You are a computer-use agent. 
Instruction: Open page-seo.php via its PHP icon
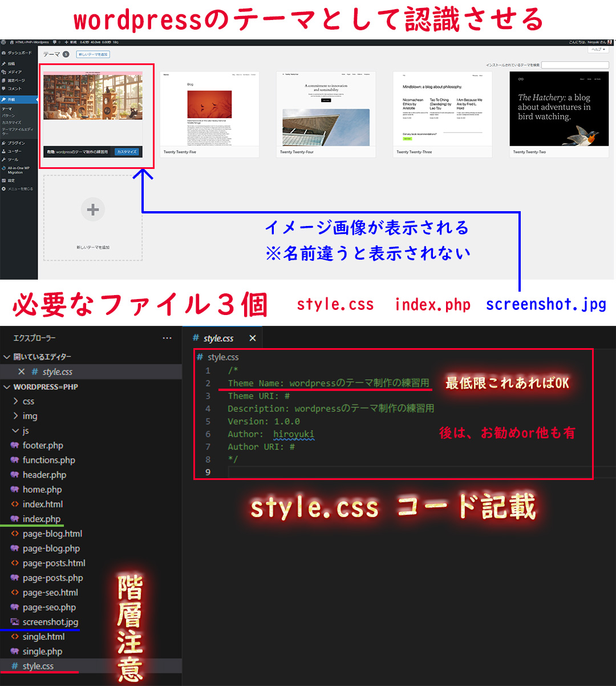pos(15,607)
